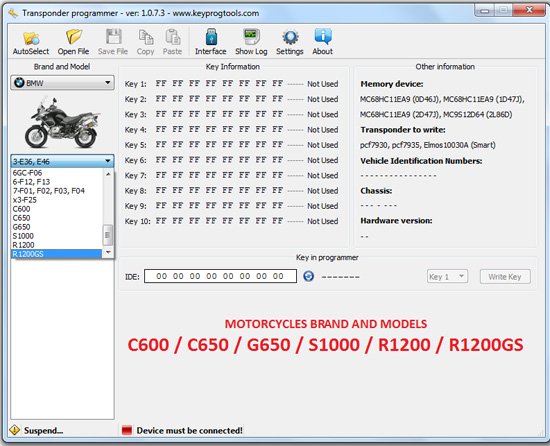Screen dimensions: 550x446
Task: Click the IDE hex input field
Action: coord(220,276)
